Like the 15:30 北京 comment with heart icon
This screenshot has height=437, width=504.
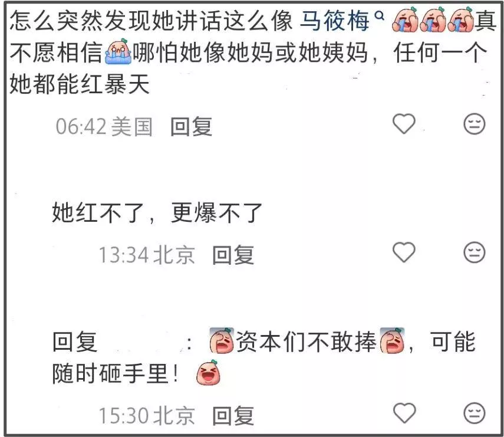click(x=404, y=413)
